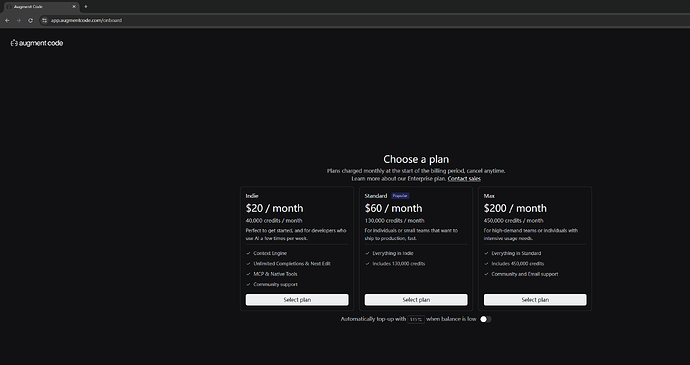Click the browser forward arrow
690x365 pixels.
tap(18, 20)
